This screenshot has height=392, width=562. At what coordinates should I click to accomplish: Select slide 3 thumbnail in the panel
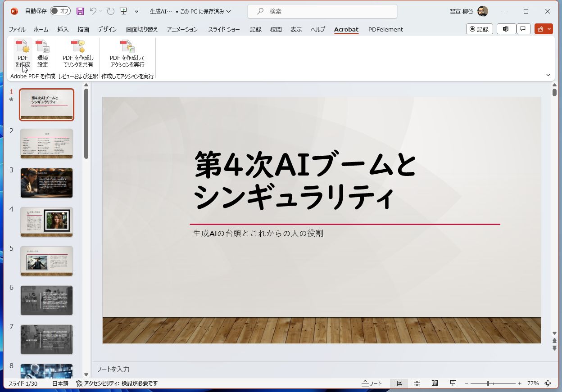(x=46, y=183)
